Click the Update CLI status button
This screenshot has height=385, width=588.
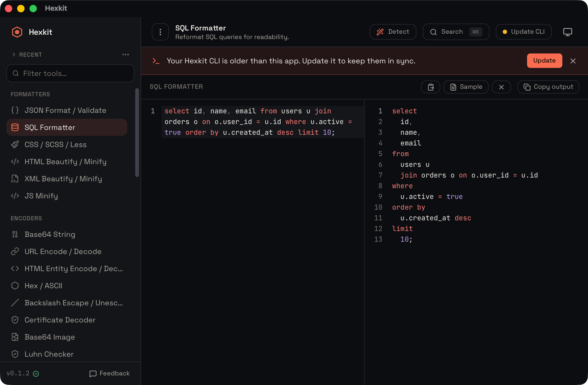click(x=524, y=32)
